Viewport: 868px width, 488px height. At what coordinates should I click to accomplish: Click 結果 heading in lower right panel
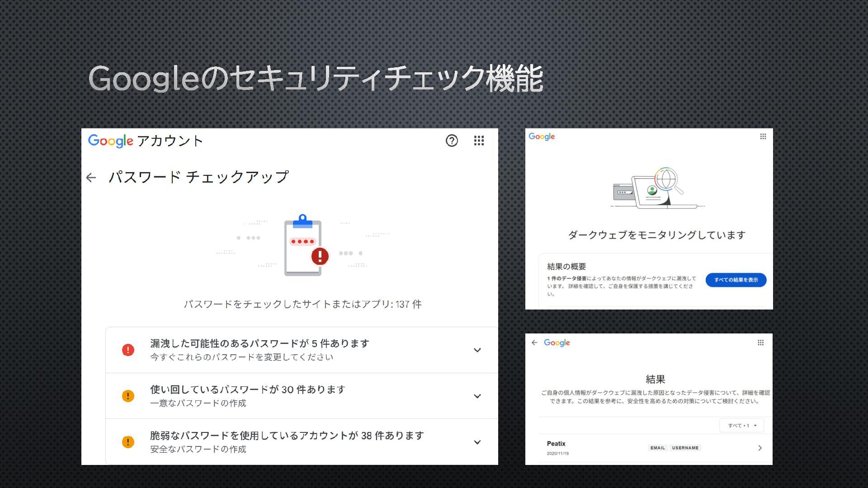click(x=656, y=379)
